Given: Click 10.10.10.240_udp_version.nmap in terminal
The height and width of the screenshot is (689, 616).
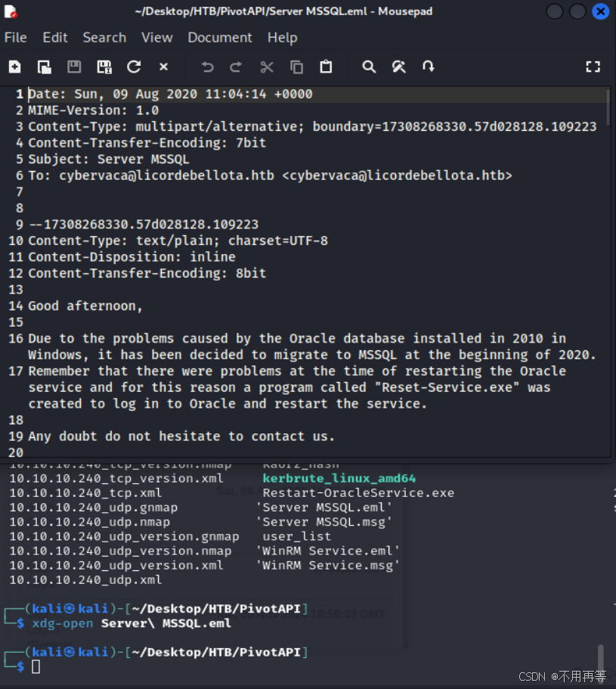Looking at the screenshot, I should click(x=120, y=551).
